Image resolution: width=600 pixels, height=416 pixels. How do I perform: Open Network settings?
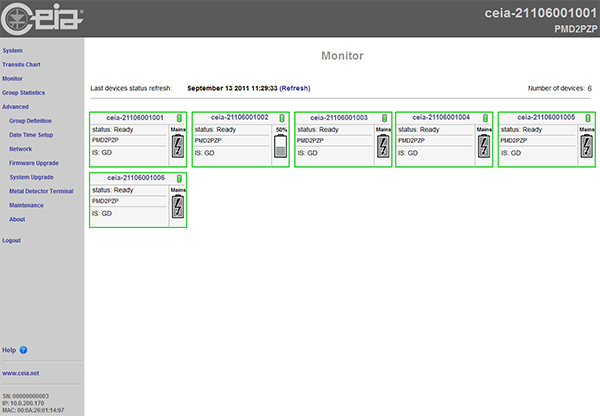[21, 149]
